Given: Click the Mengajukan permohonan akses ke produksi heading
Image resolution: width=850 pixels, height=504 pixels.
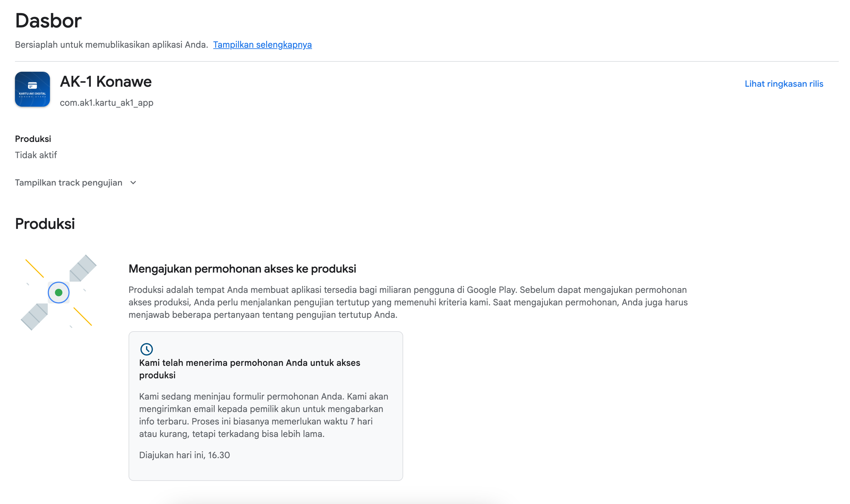Looking at the screenshot, I should coord(242,269).
